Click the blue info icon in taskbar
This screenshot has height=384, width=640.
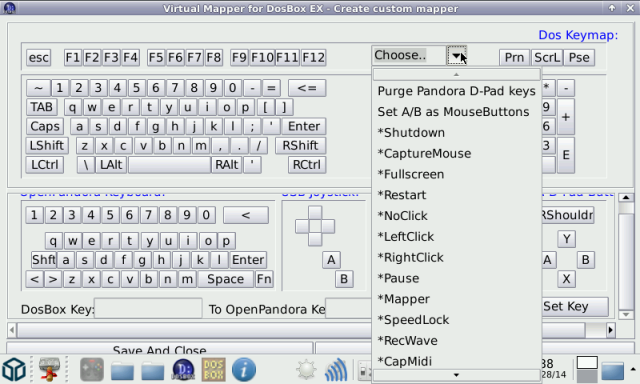[x=244, y=370]
